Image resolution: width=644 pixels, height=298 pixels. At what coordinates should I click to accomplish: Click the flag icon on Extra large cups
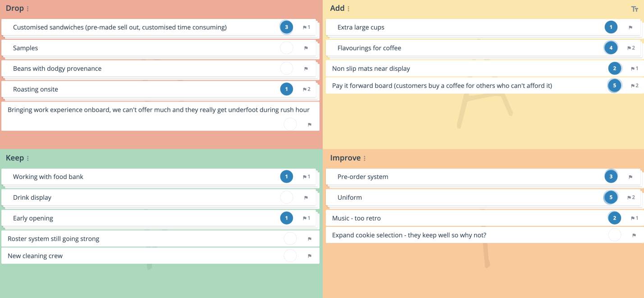630,28
